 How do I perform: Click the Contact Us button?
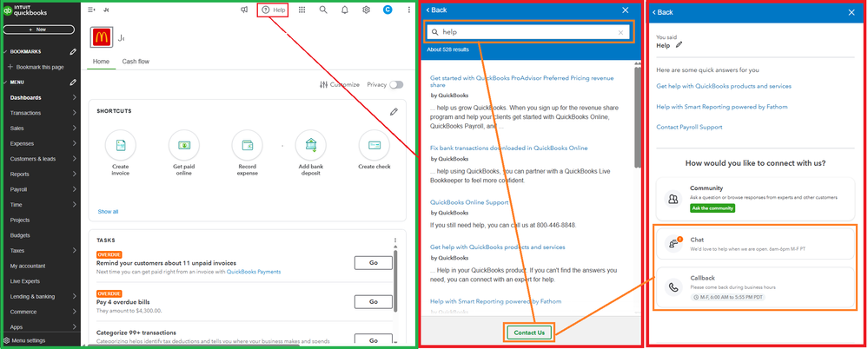pyautogui.click(x=529, y=333)
